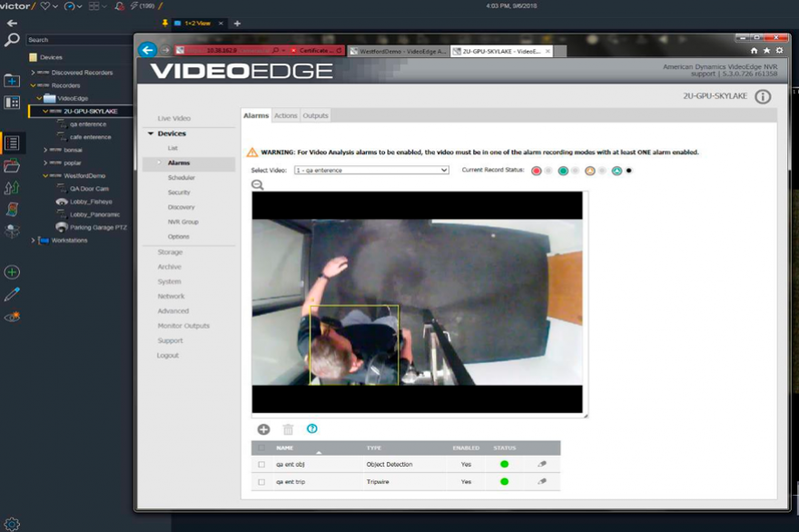Viewport: 799px width, 532px height.
Task: Click the search magnifier in victor's left sidebar
Action: 11,39
